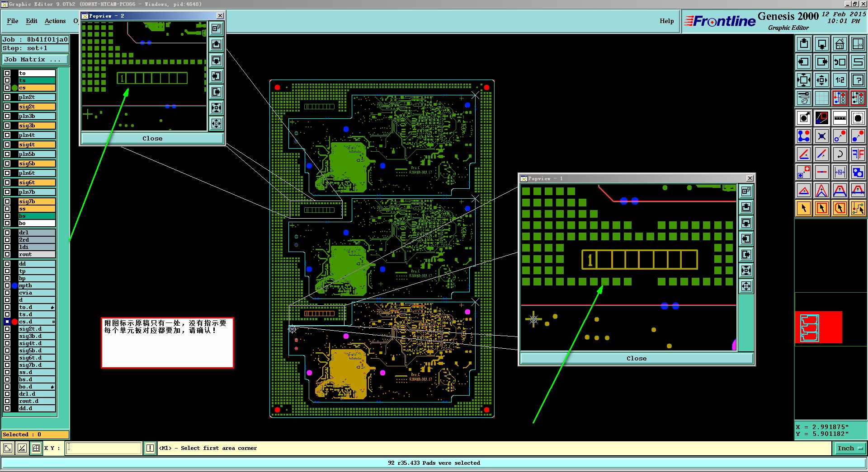Click the X Y coordinate input field
This screenshot has width=868, height=472.
(104, 448)
